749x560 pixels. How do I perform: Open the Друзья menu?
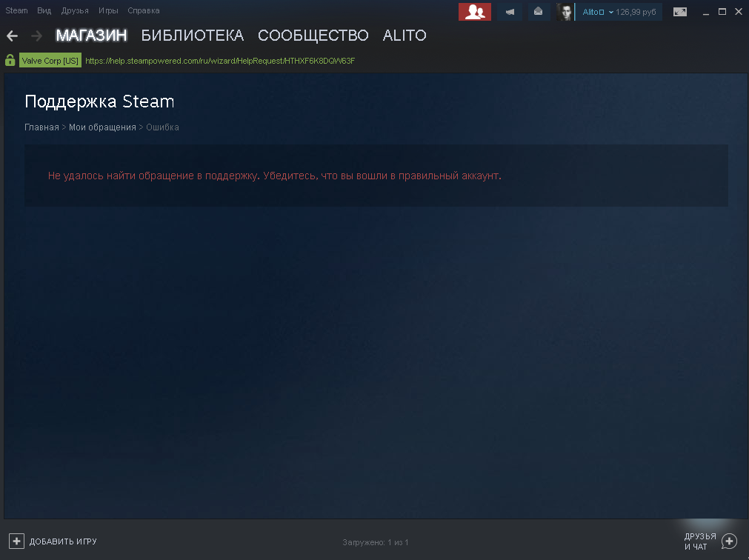point(75,10)
